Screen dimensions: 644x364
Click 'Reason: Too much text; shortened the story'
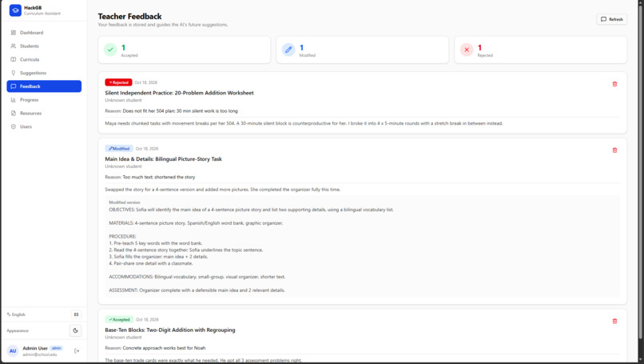pos(150,178)
